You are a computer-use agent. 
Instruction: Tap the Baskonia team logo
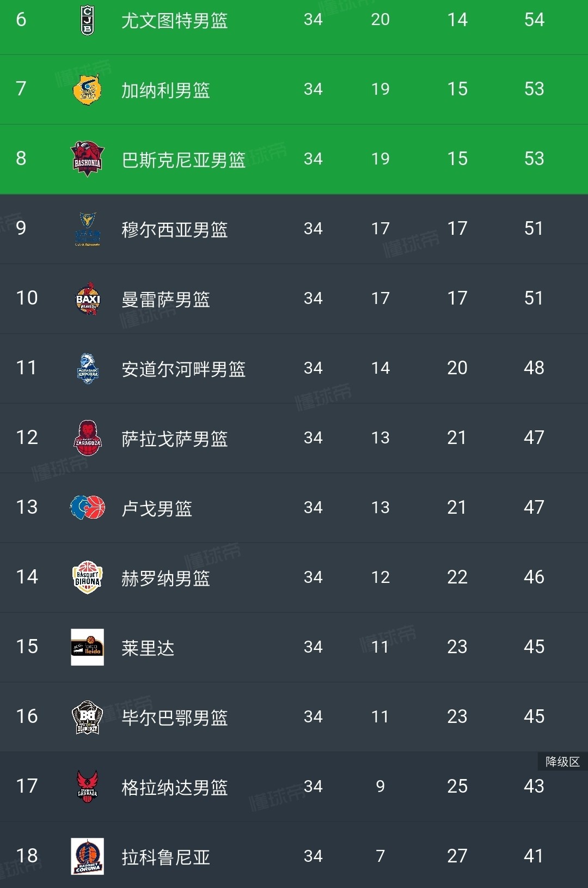(x=87, y=159)
